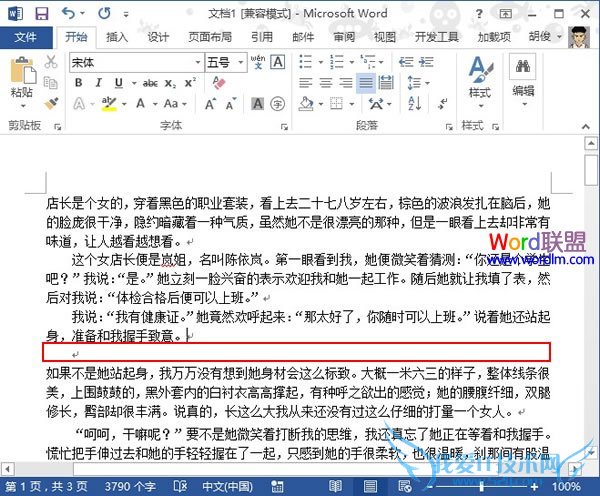Click the zoom level 100% button
Image resolution: width=600 pixels, height=496 pixels.
[x=566, y=486]
